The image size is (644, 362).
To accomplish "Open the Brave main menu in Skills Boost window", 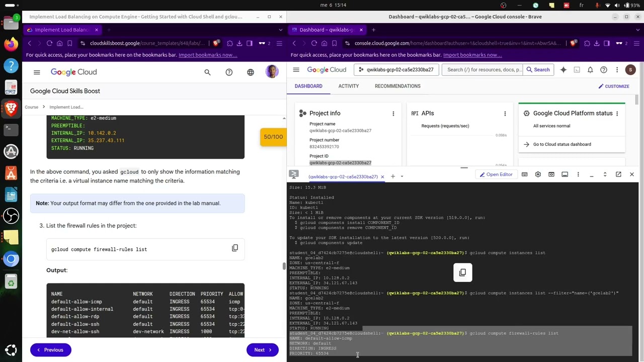I will [279, 43].
